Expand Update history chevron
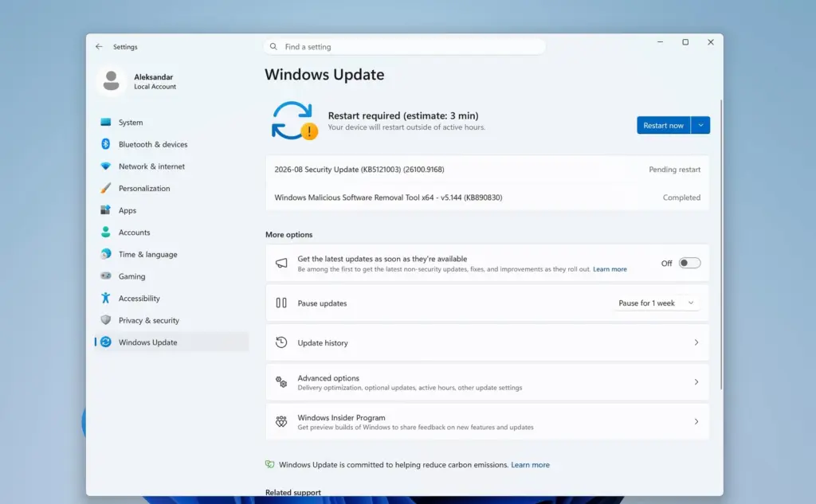 (x=696, y=342)
